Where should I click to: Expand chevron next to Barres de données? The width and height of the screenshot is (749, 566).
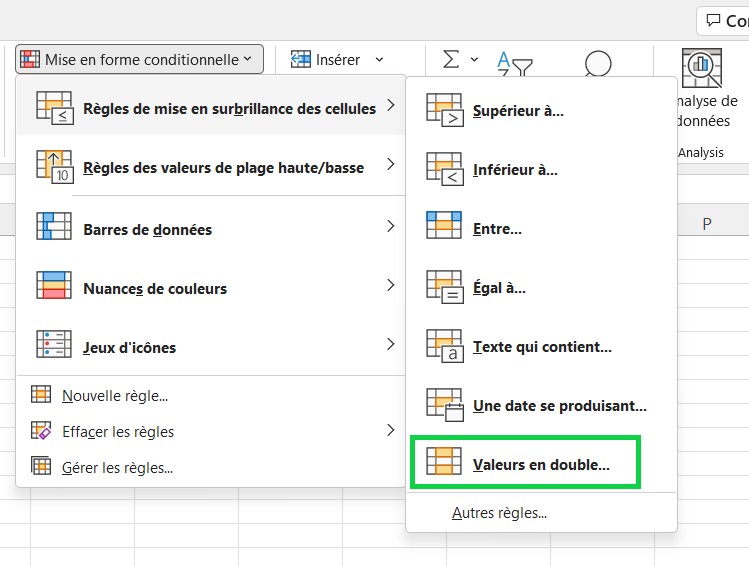point(391,226)
